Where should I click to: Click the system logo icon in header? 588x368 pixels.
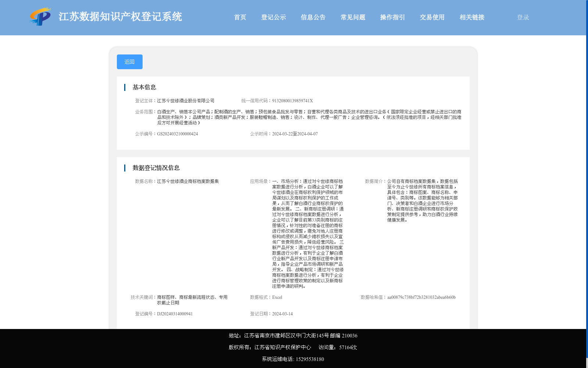[x=40, y=17]
